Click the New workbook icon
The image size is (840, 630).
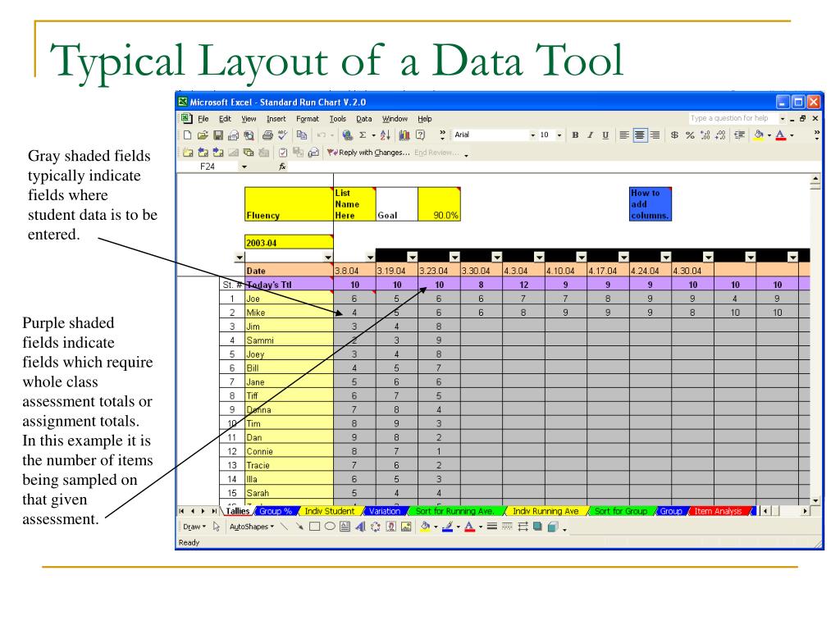[x=187, y=135]
